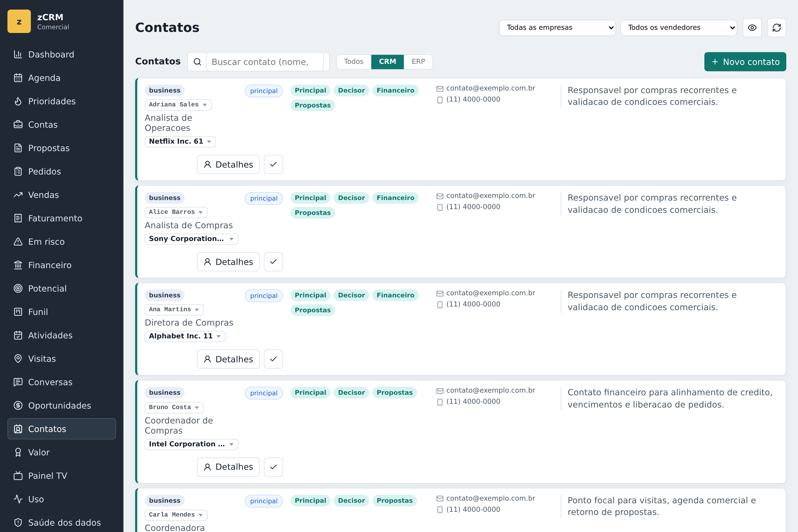This screenshot has height=532, width=798.
Task: Expand Ana Martins name dropdown
Action: 174,309
